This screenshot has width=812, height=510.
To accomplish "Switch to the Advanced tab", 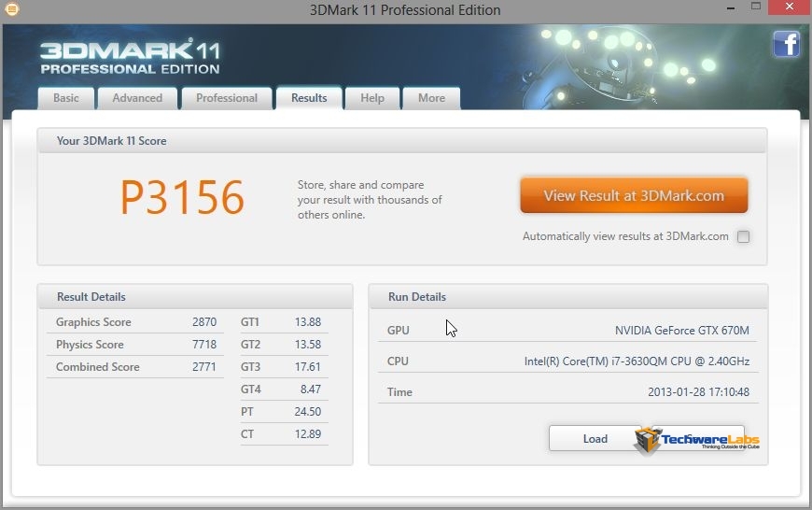I will pos(137,98).
